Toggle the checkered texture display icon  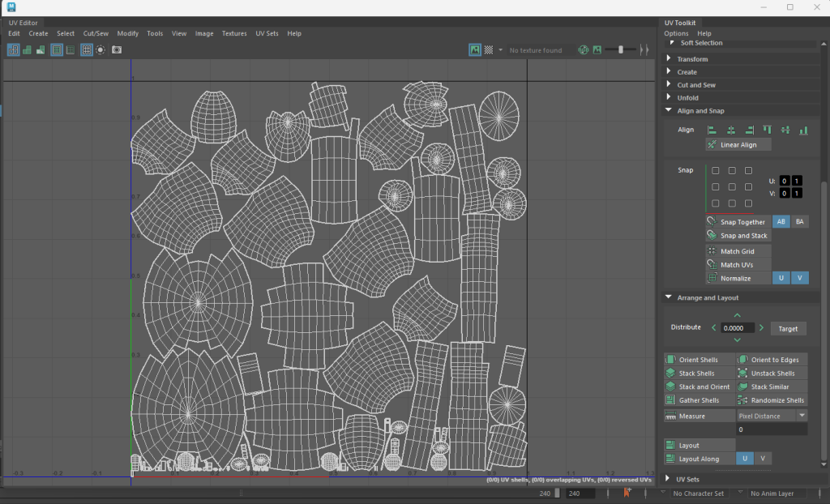pos(488,50)
